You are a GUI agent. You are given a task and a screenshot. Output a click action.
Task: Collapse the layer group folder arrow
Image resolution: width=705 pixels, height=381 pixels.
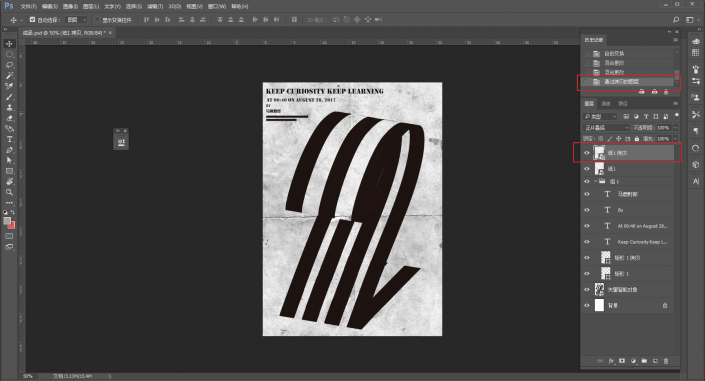tap(596, 181)
